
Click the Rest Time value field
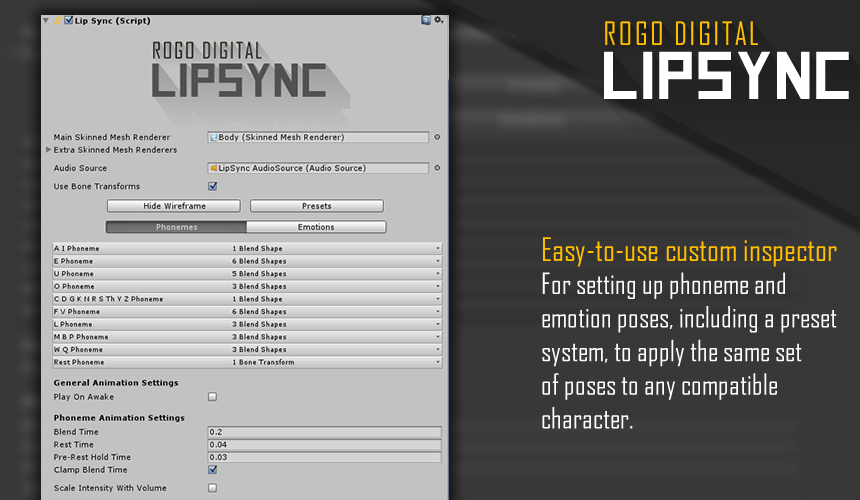325,445
